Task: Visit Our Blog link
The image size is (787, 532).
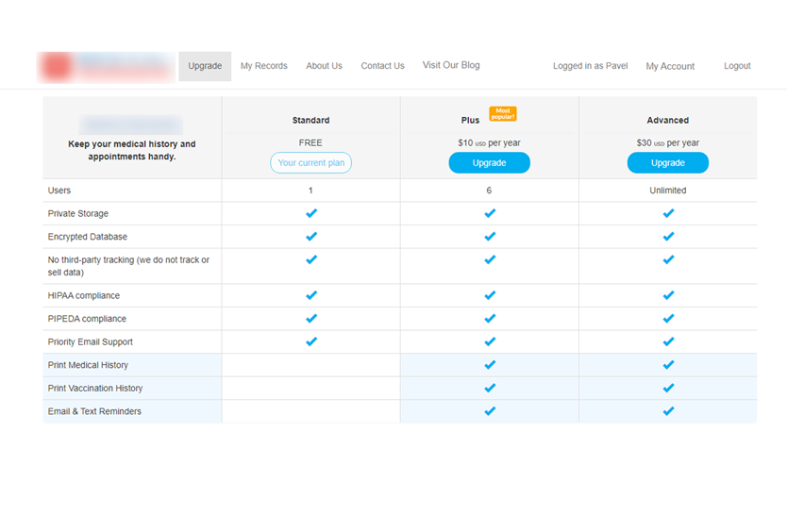Action: pos(451,65)
